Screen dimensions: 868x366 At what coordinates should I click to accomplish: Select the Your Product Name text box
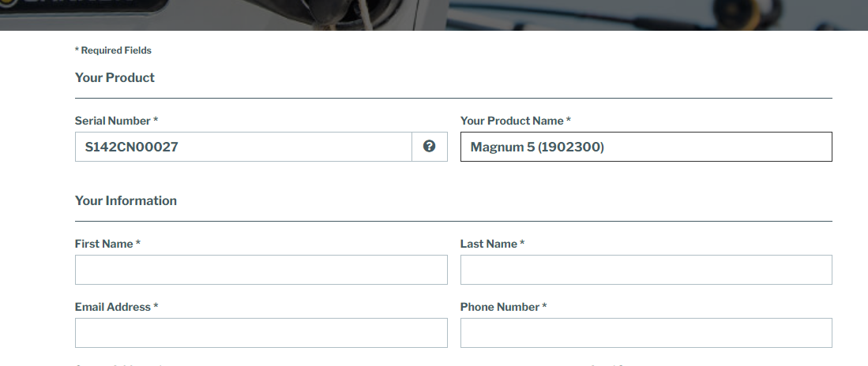pos(646,147)
